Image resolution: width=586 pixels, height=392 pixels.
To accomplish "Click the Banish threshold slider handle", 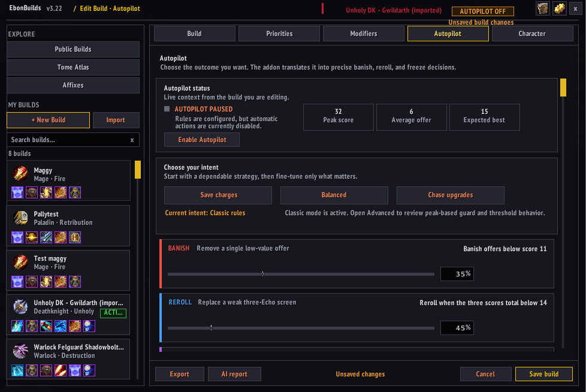I will 262,274.
